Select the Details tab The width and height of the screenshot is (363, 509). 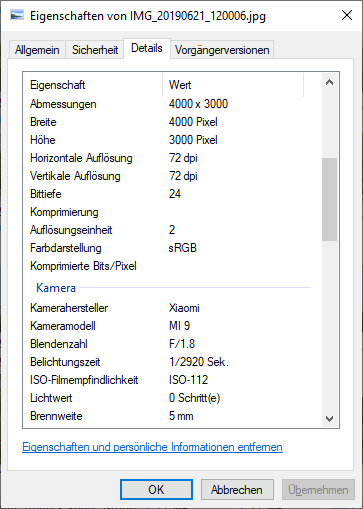[147, 48]
